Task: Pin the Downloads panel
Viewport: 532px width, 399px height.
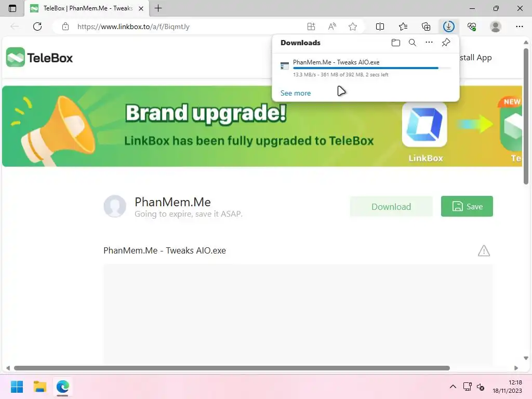Action: coord(446,43)
